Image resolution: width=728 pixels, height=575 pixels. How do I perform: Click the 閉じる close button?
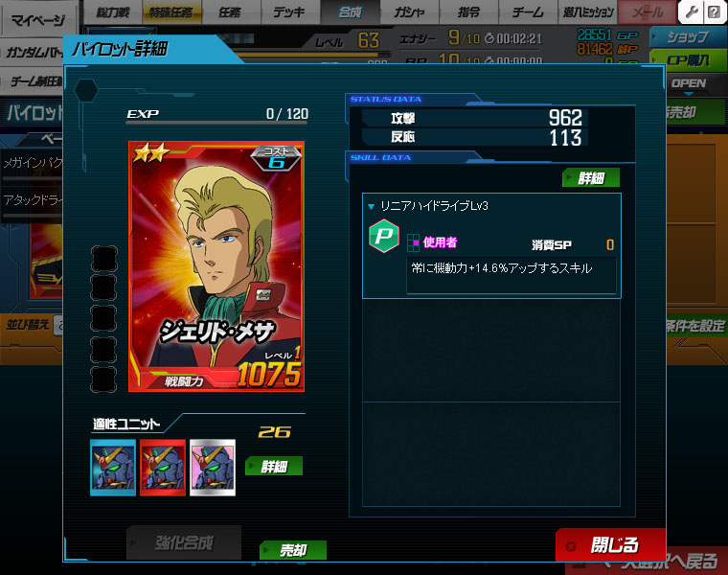point(610,544)
